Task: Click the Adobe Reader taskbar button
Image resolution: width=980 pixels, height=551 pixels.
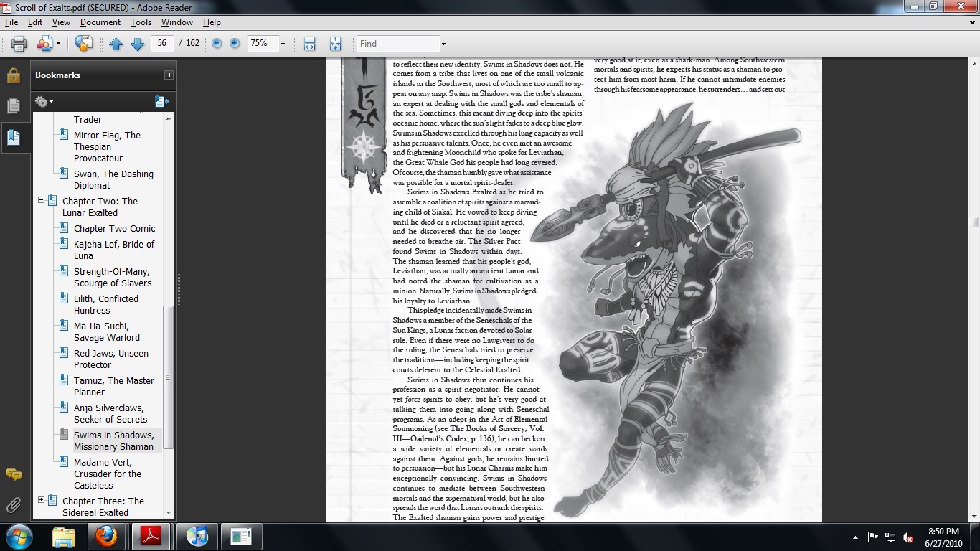Action: coord(152,537)
